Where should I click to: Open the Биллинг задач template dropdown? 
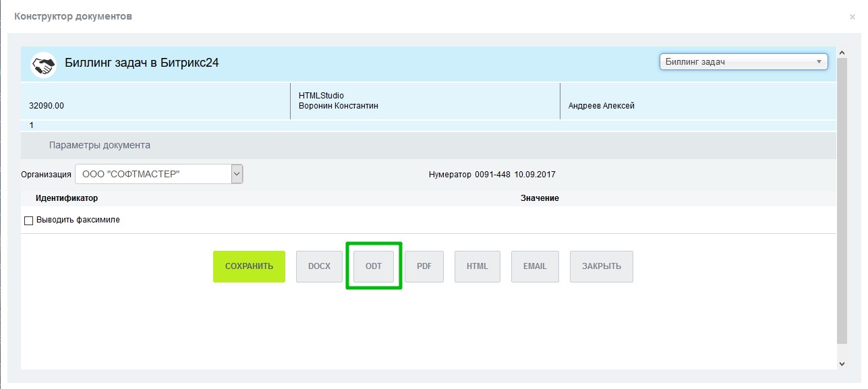tap(743, 62)
